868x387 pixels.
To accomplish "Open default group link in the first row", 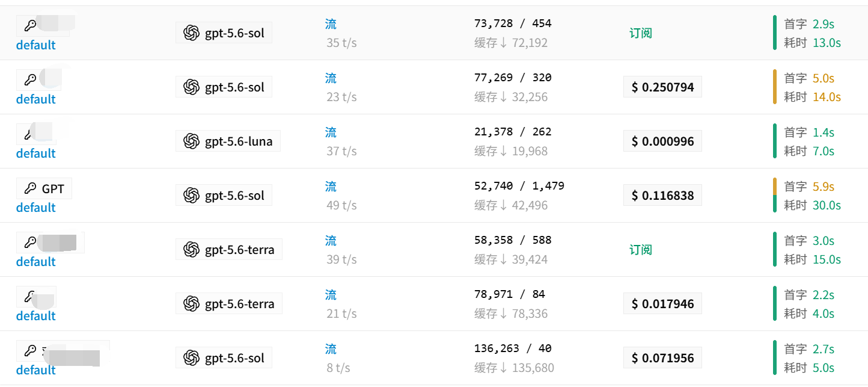I will (36, 45).
